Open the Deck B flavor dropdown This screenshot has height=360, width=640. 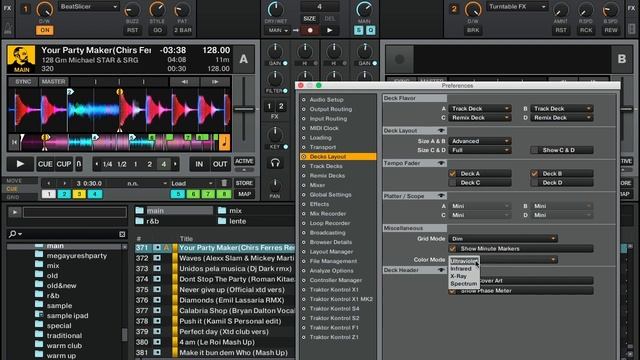562,109
